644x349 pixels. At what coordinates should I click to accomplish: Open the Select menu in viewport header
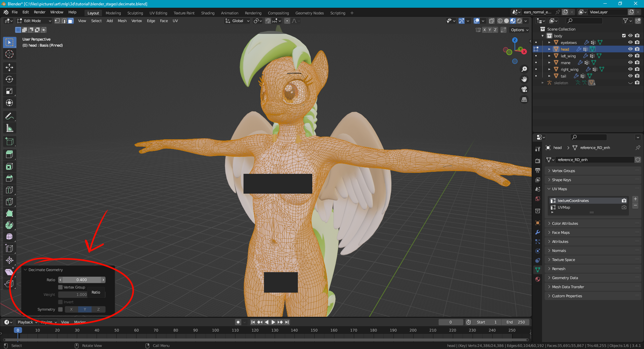[x=96, y=21]
